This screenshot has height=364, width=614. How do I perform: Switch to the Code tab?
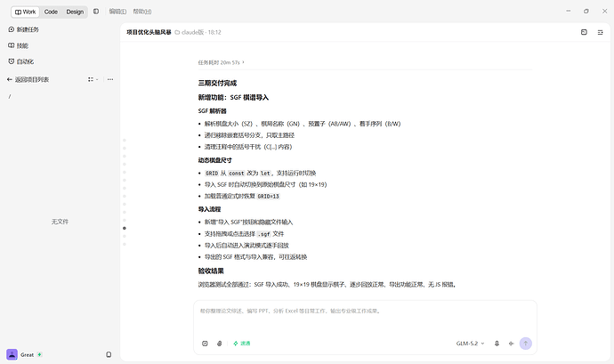(x=51, y=12)
